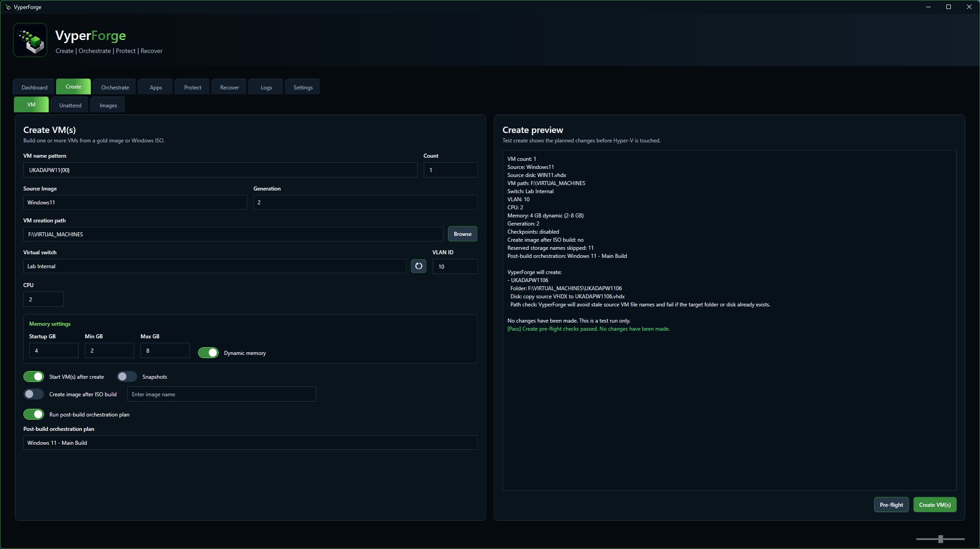The width and height of the screenshot is (980, 549).
Task: Open the Settings tab
Action: point(303,87)
